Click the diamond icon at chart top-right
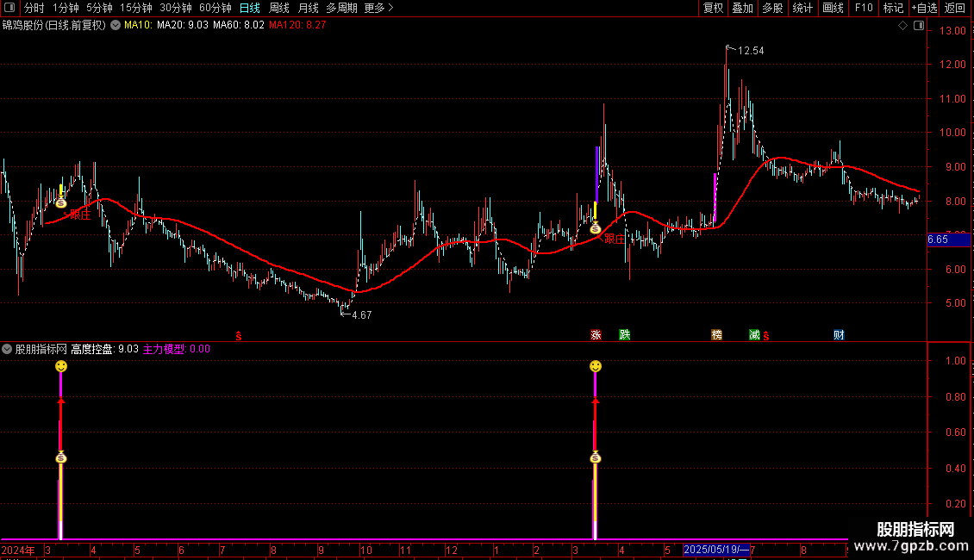Screen dimensions: 974x560 [x=903, y=26]
